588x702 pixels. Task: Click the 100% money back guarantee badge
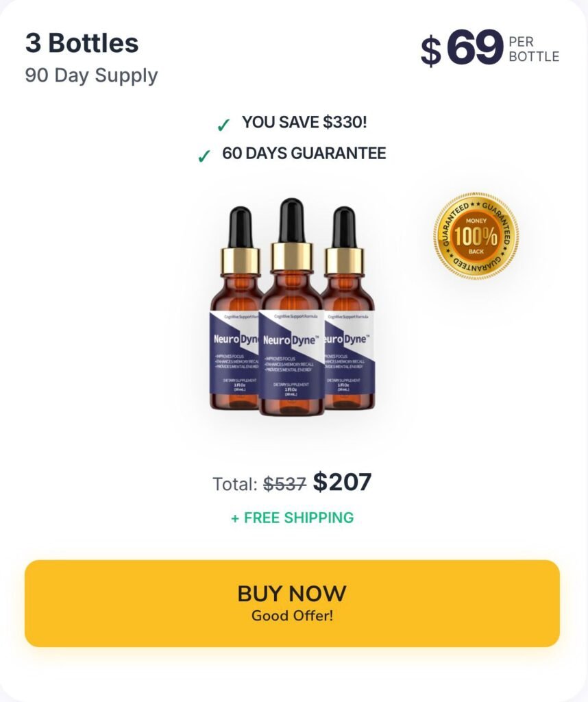tap(476, 236)
